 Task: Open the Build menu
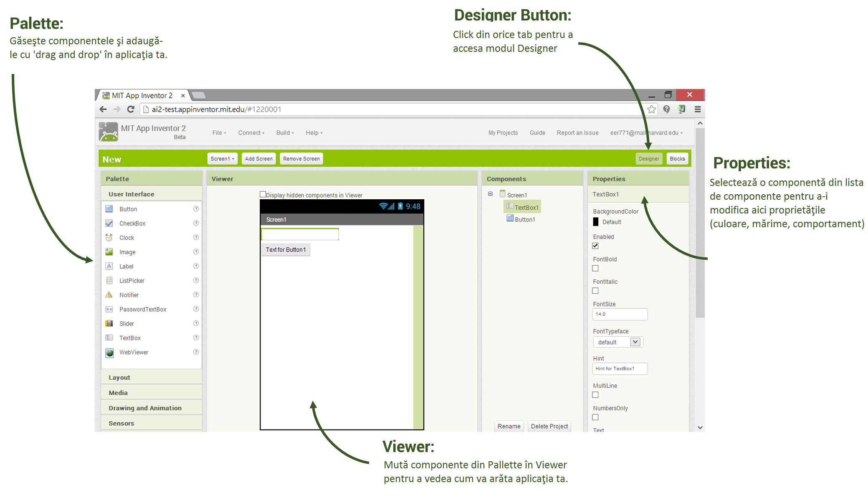pos(285,133)
